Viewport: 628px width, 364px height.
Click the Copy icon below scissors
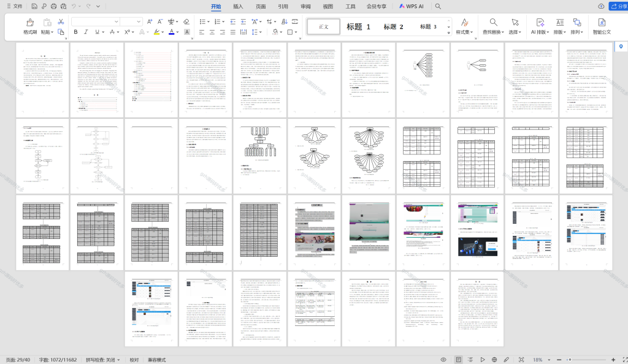point(61,32)
